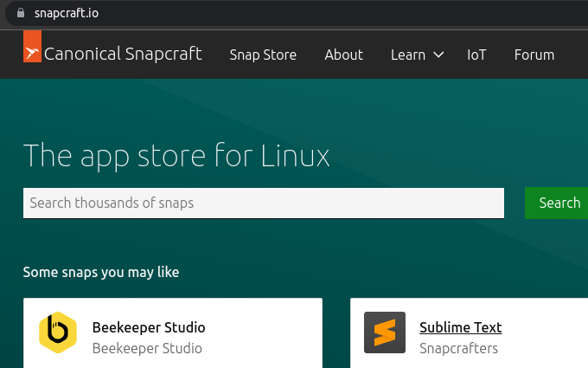Expand the Learn menu chevron
The image size is (588, 368).
click(438, 55)
